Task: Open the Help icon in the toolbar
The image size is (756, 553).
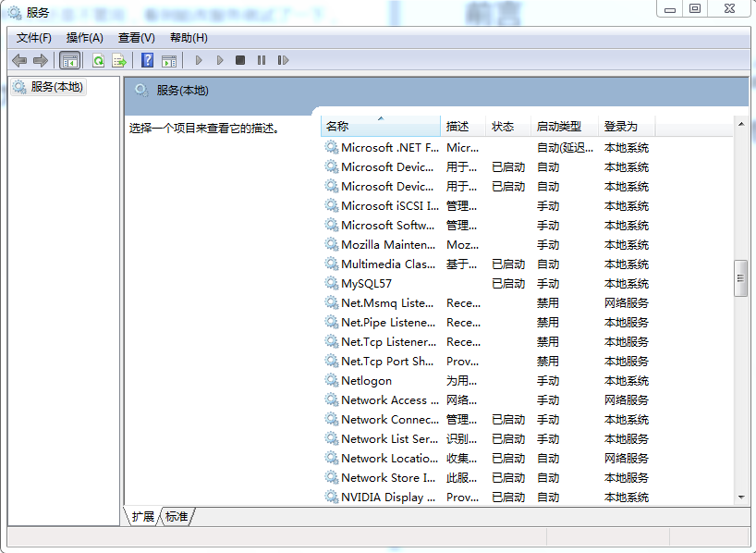Action: tap(148, 59)
